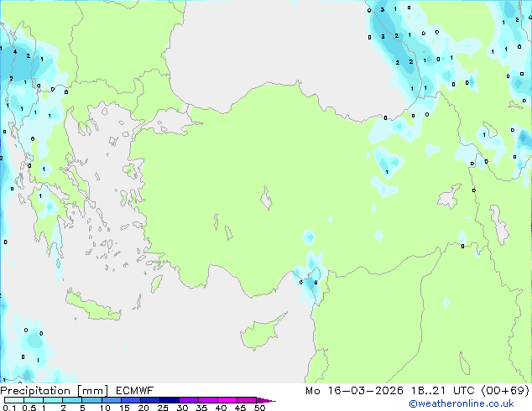532x411 pixels.
Task: Click the '0.1' legend value label
Action: pyautogui.click(x=9, y=408)
